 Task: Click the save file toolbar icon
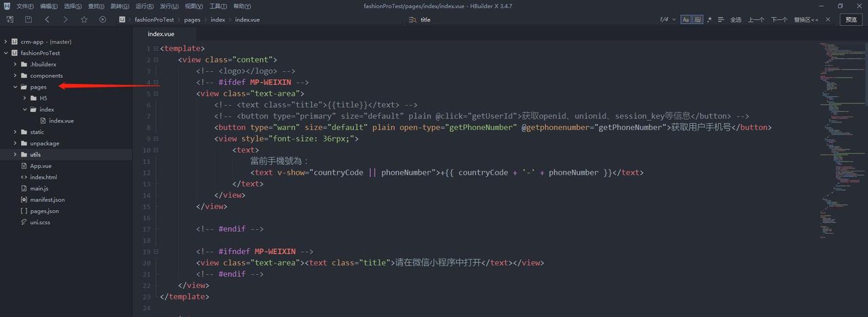coord(28,20)
